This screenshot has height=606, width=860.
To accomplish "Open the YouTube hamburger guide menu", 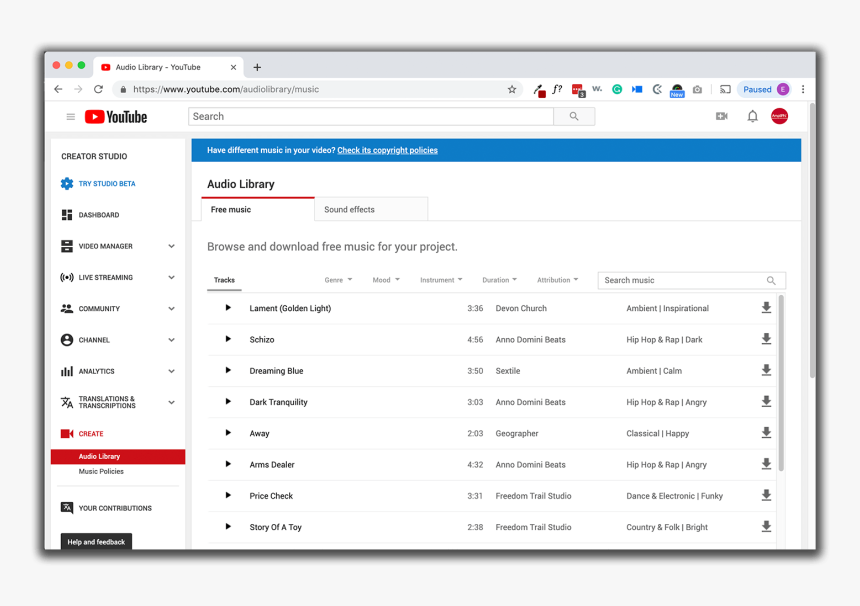I will (71, 117).
